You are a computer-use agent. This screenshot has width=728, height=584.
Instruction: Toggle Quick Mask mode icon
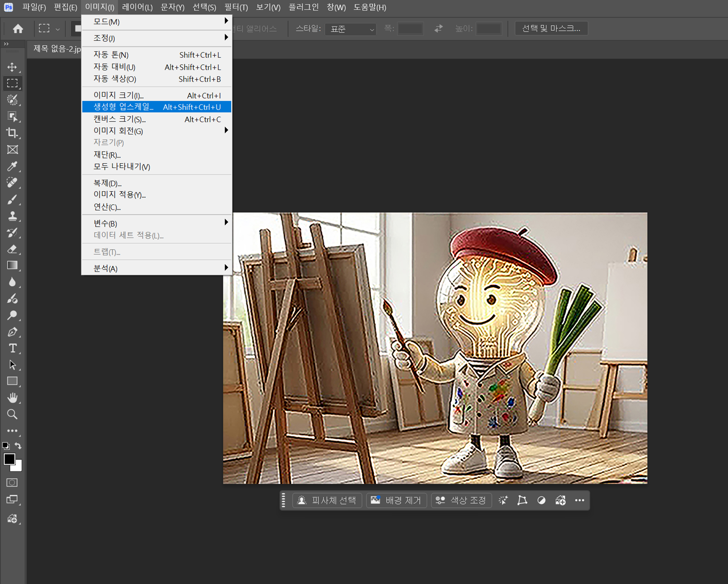click(x=12, y=483)
